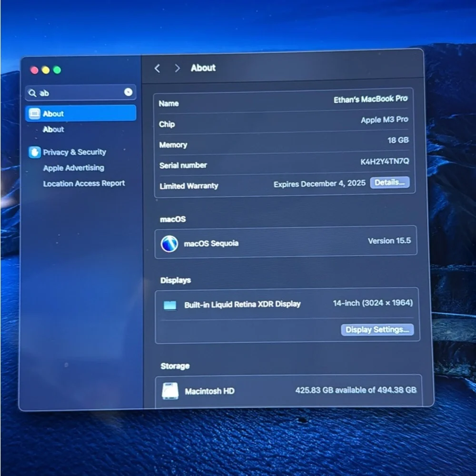Minimize the window with yellow button
Viewport: 476px width, 476px height.
click(46, 70)
